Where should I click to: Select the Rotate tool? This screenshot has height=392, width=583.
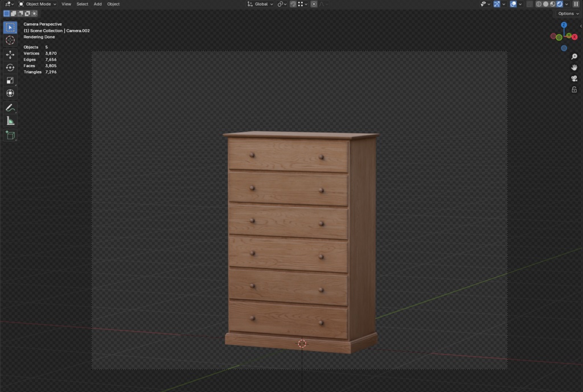pyautogui.click(x=10, y=68)
